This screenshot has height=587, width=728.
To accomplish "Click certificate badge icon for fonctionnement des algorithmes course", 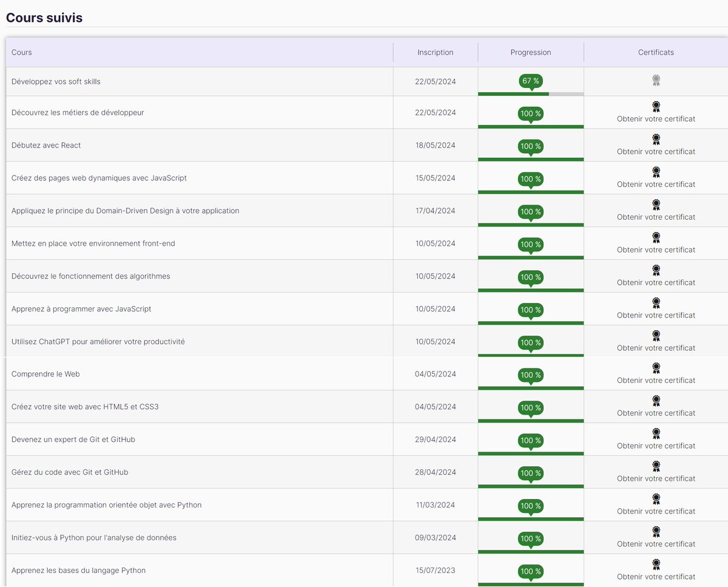I will 656,271.
